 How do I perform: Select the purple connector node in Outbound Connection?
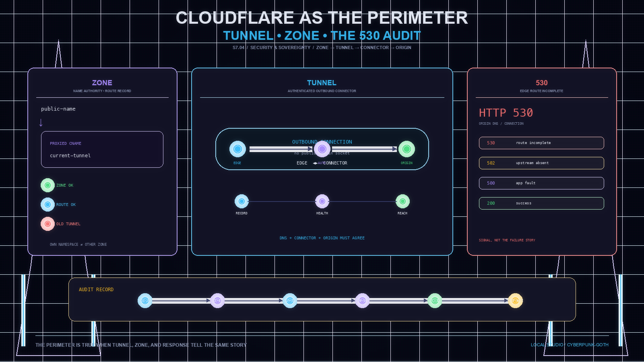pyautogui.click(x=322, y=149)
